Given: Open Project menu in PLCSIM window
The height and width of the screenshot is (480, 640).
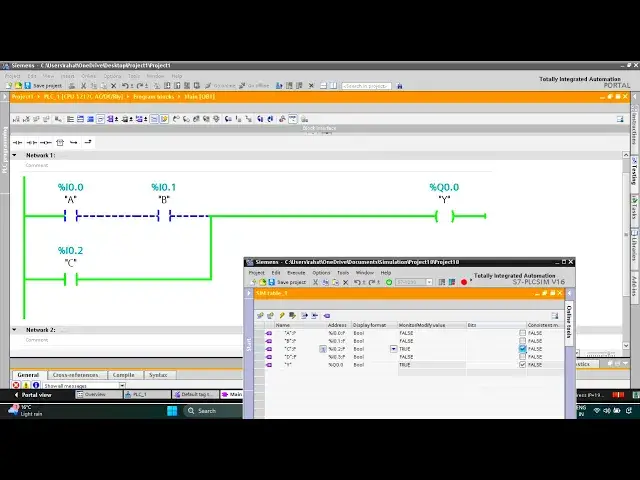Looking at the screenshot, I should pos(257,273).
